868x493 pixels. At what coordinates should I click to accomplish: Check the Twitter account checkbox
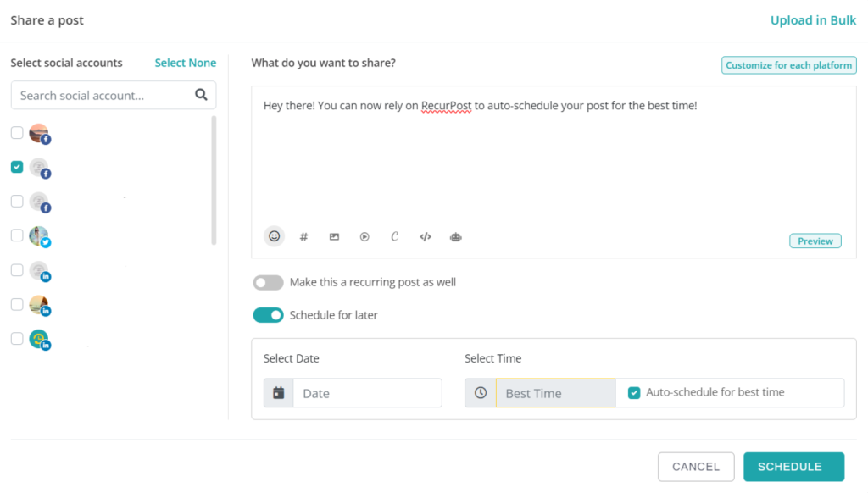tap(17, 235)
